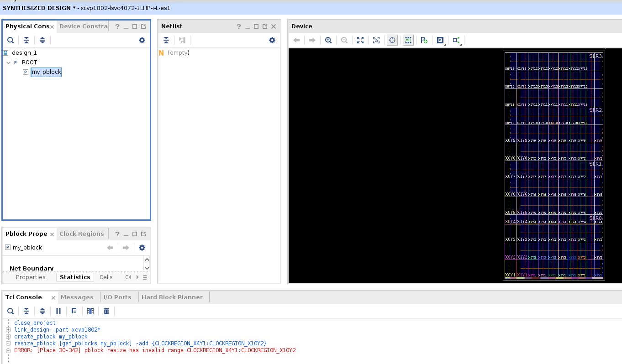Click Zoom Fit icon in Device view
The image size is (622, 364).
pos(360,40)
